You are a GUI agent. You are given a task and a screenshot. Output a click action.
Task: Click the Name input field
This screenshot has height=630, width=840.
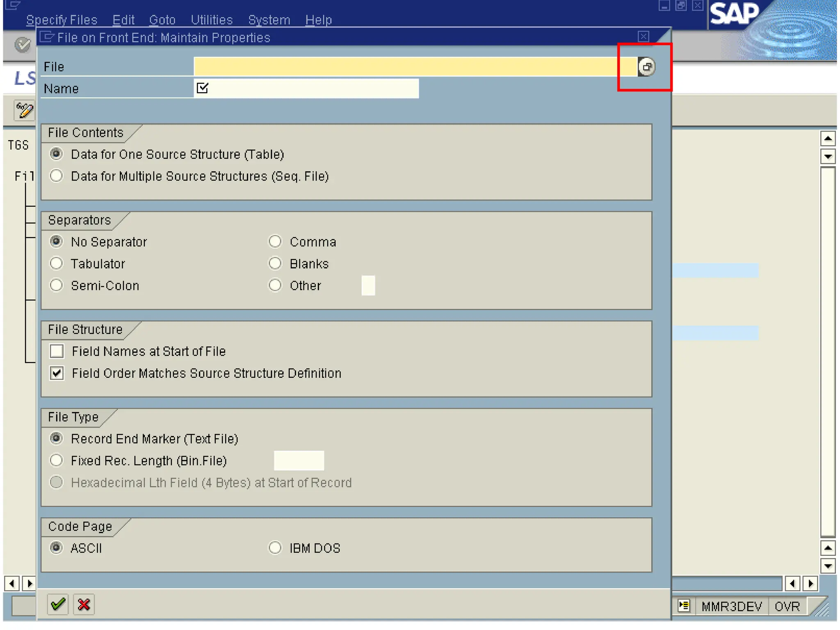(x=312, y=89)
